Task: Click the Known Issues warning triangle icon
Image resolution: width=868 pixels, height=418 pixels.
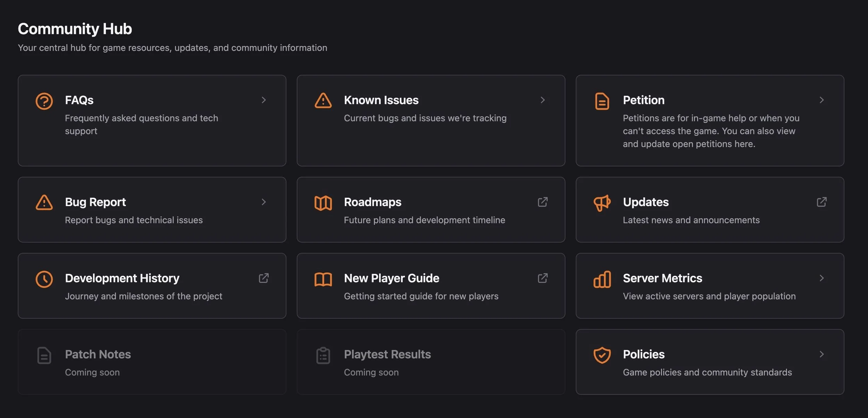Action: [323, 101]
